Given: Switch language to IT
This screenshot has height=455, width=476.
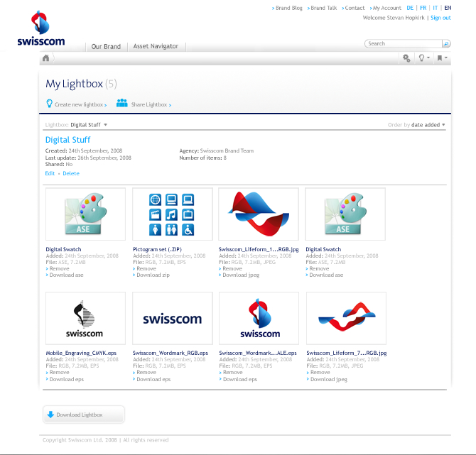Looking at the screenshot, I should click(x=436, y=8).
